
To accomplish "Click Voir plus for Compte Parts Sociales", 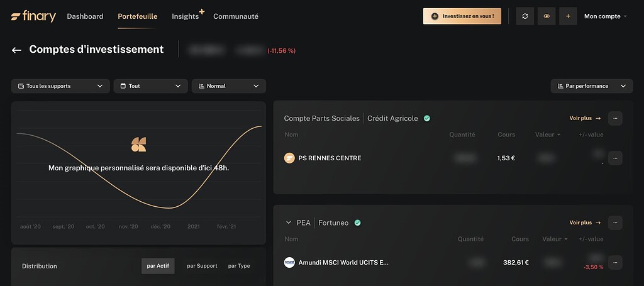I will tap(585, 118).
